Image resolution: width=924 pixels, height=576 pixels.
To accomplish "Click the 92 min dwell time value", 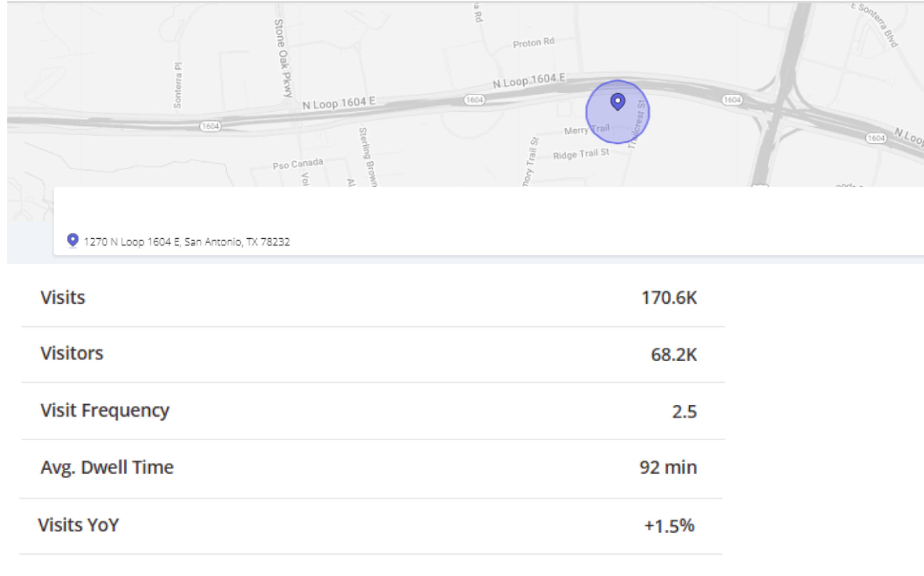I will (x=668, y=468).
